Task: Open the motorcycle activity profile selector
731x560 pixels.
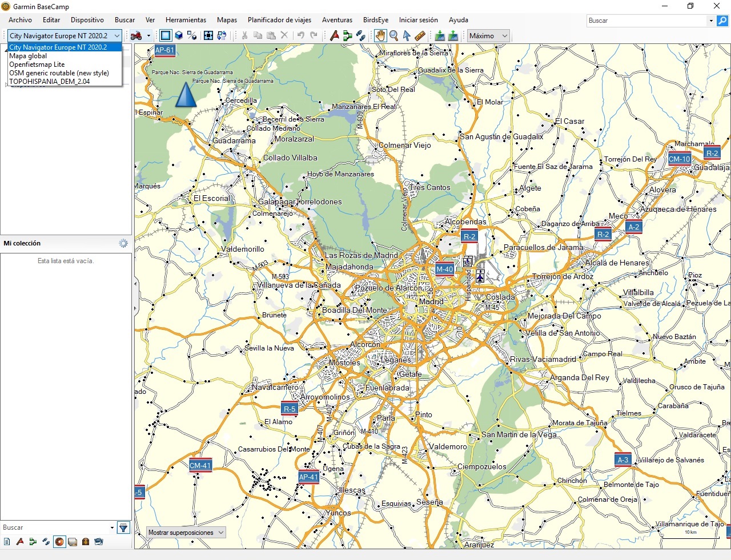Action: click(136, 35)
